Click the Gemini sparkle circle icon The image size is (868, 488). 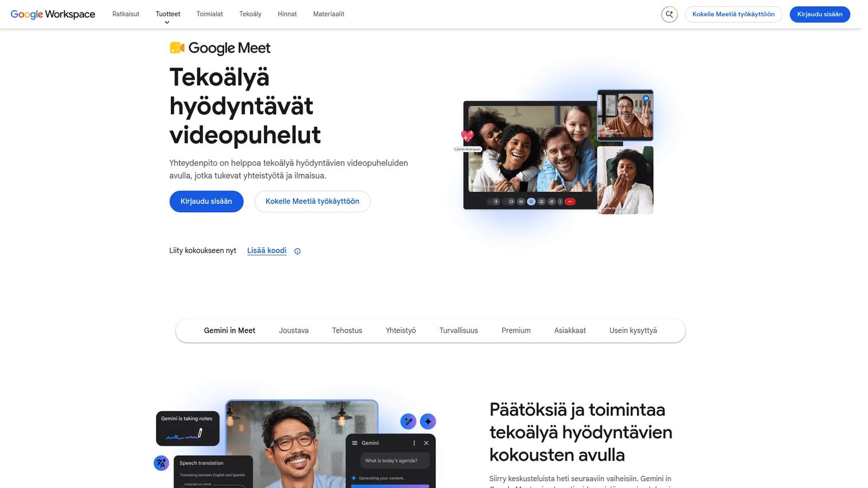pos(428,421)
